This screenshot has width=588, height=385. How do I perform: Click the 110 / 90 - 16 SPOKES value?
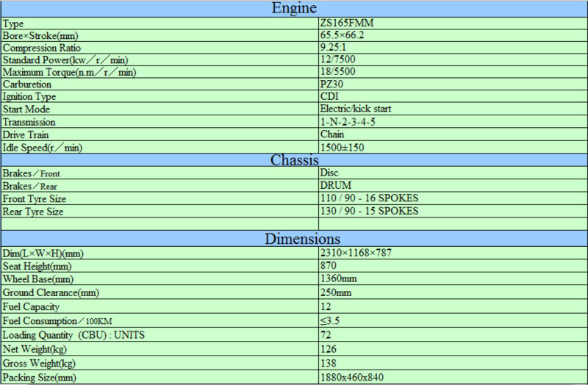369,198
